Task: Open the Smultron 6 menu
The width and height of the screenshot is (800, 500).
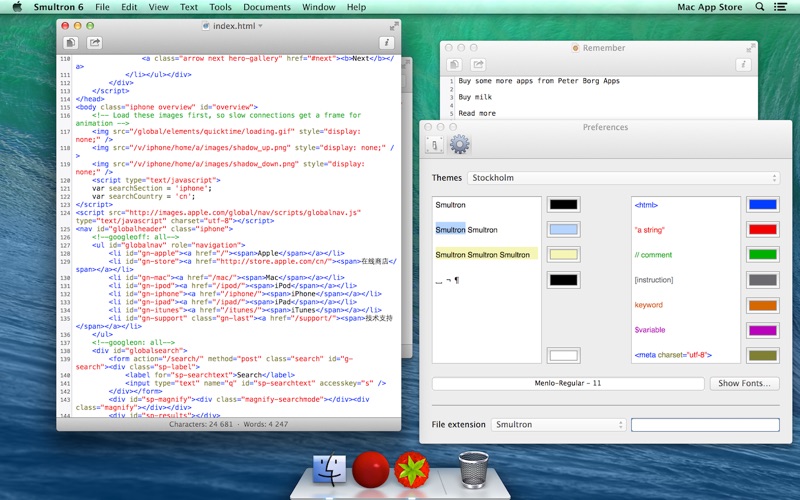Action: tap(59, 7)
